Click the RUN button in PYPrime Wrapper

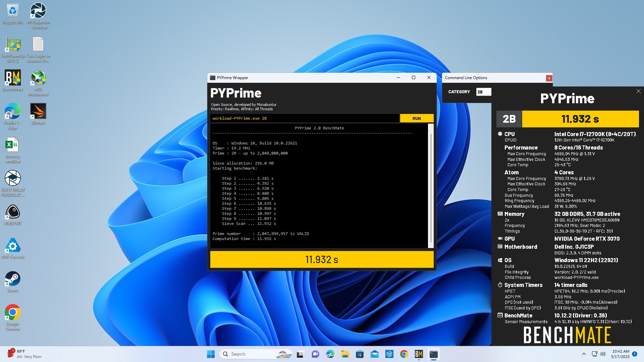click(x=417, y=118)
